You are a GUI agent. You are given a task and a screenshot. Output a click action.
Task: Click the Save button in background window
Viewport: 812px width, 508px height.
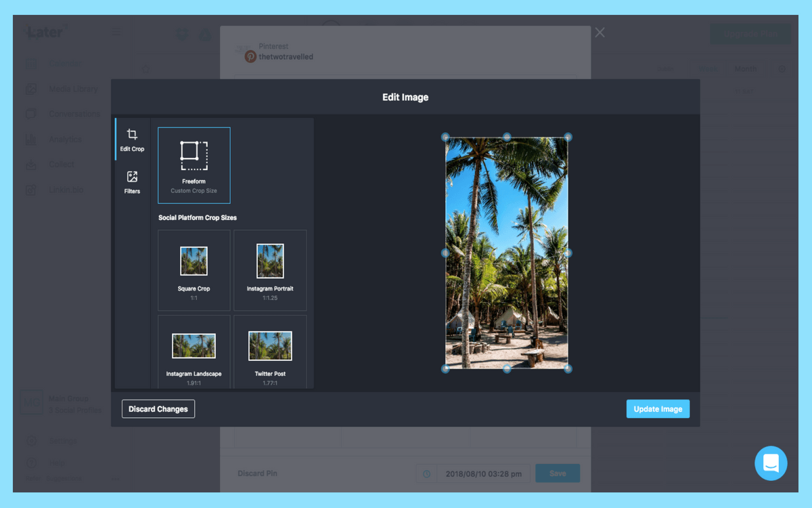coord(558,473)
